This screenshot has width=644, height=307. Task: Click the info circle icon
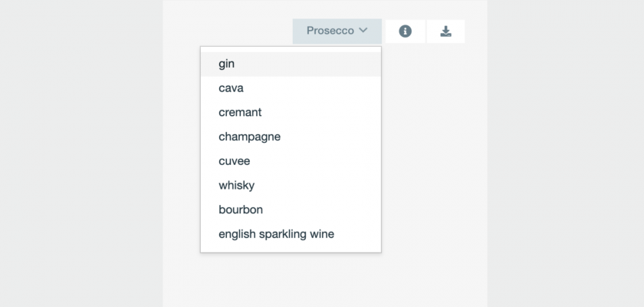point(405,31)
